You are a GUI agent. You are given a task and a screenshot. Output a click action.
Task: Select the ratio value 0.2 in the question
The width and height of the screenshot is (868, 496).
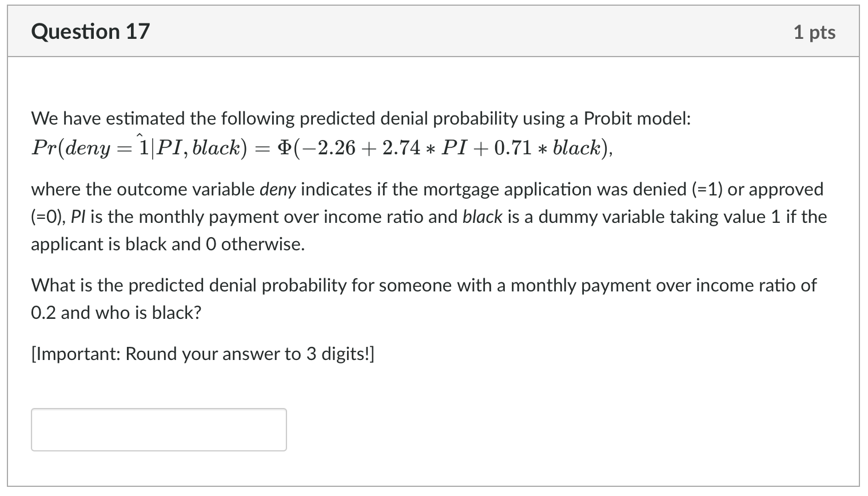click(x=45, y=312)
